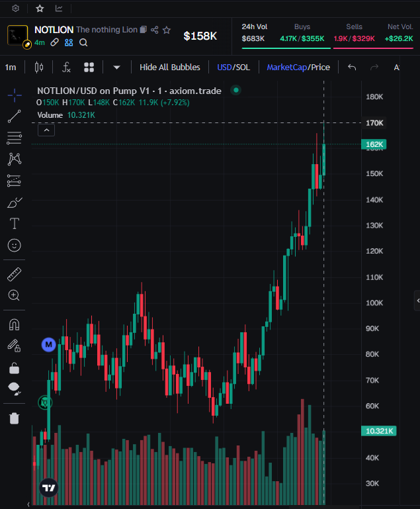Toggle lock all drawings
The image size is (420, 509).
[x=15, y=369]
